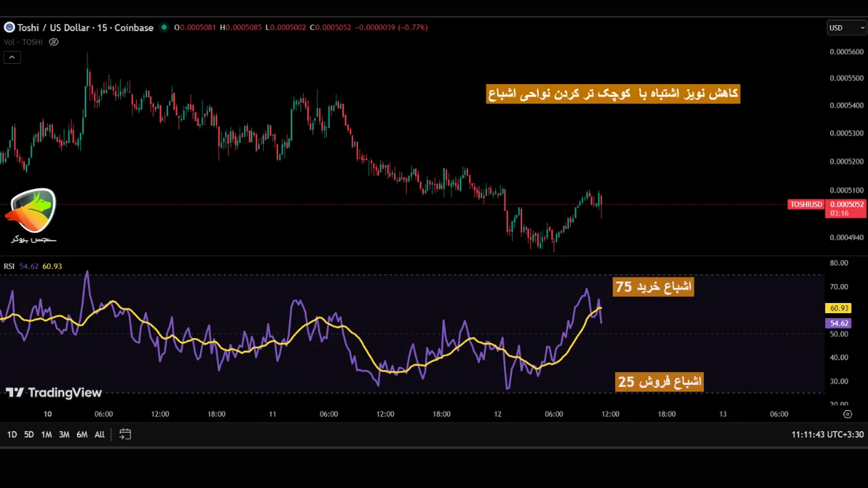Click the chart settings gear icon
The image size is (868, 488).
click(847, 414)
